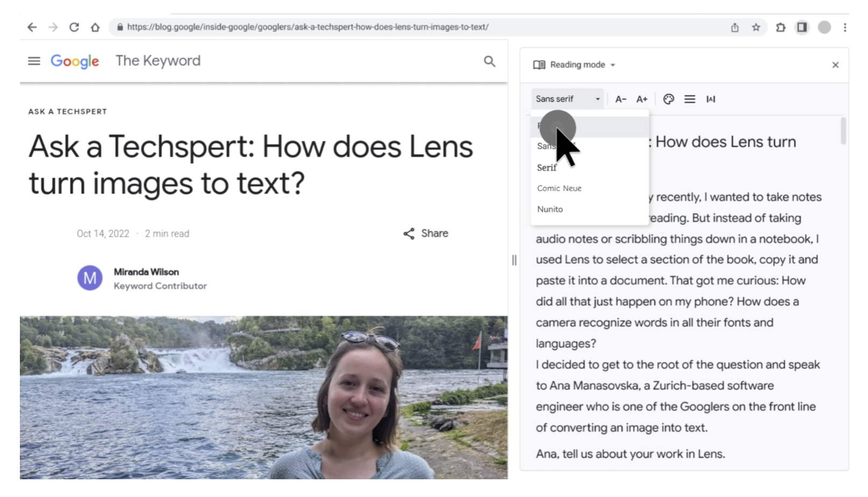The width and height of the screenshot is (868, 497).
Task: Open the color theme palette icon
Action: 669,99
